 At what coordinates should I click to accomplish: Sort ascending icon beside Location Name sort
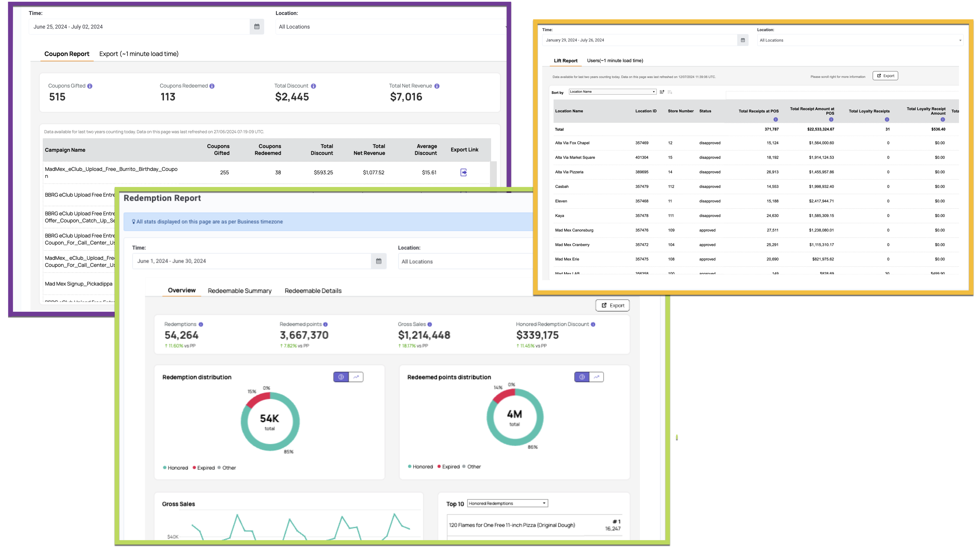pyautogui.click(x=662, y=92)
